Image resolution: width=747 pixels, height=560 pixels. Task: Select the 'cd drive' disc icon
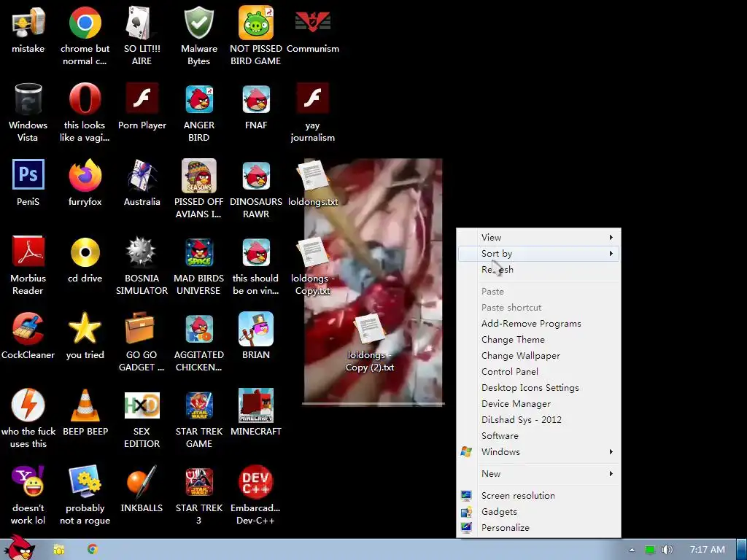(85, 252)
